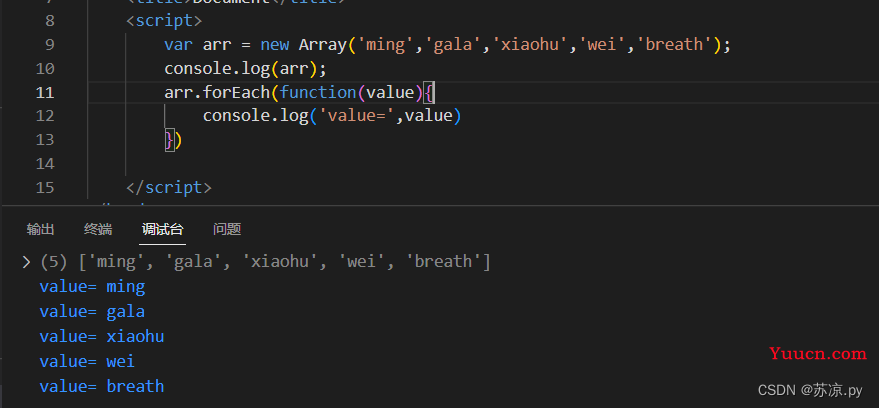This screenshot has width=879, height=408.
Task: Click console output line 'value= breath'
Action: pos(102,386)
